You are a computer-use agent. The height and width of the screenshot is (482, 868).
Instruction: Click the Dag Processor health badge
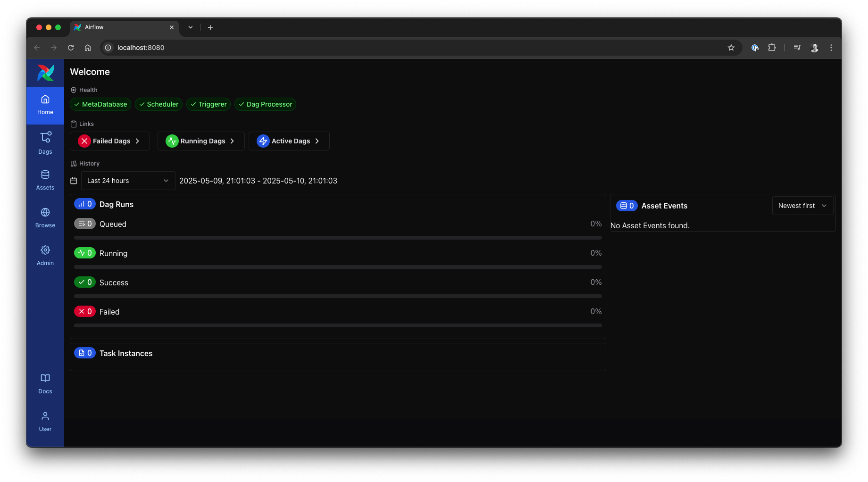(x=265, y=104)
